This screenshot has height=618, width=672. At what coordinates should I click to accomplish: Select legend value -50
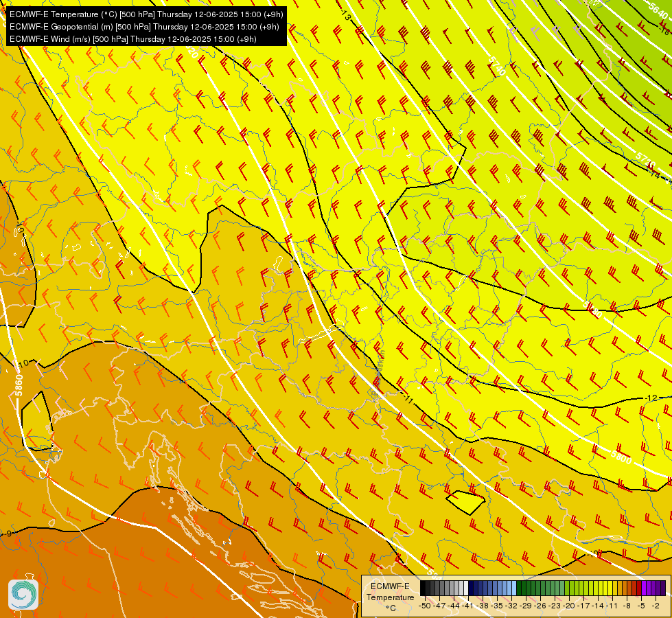coord(425,606)
